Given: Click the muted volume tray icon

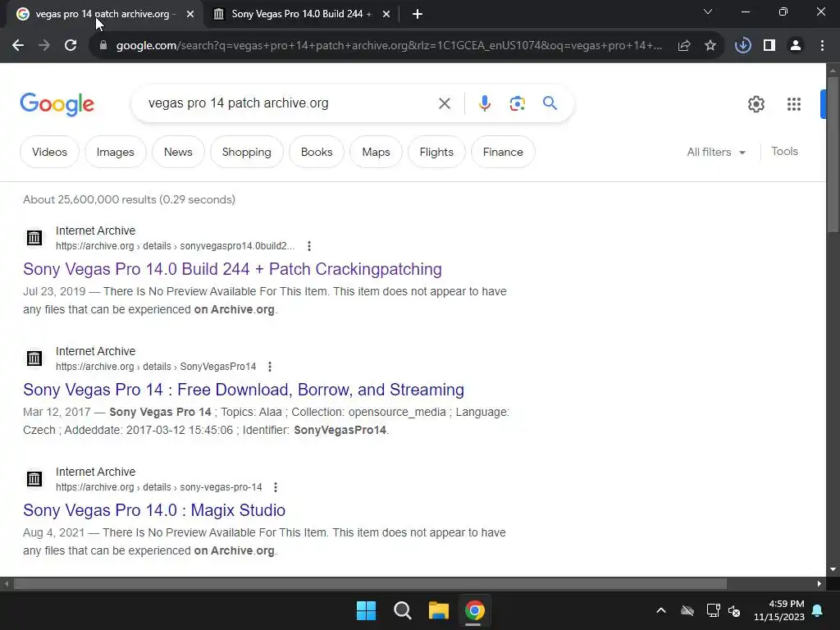Looking at the screenshot, I should click(x=734, y=610).
